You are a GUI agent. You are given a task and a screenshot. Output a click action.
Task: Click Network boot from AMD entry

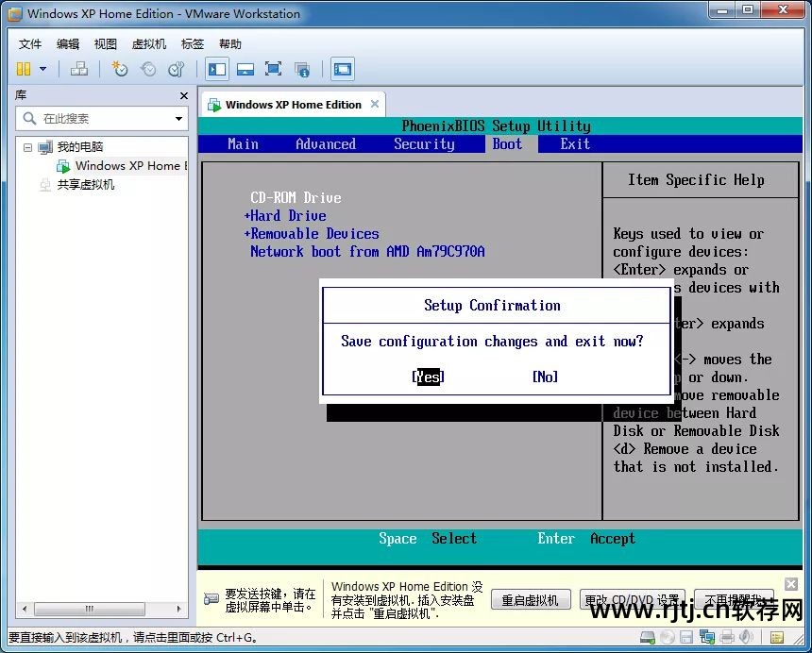[367, 251]
